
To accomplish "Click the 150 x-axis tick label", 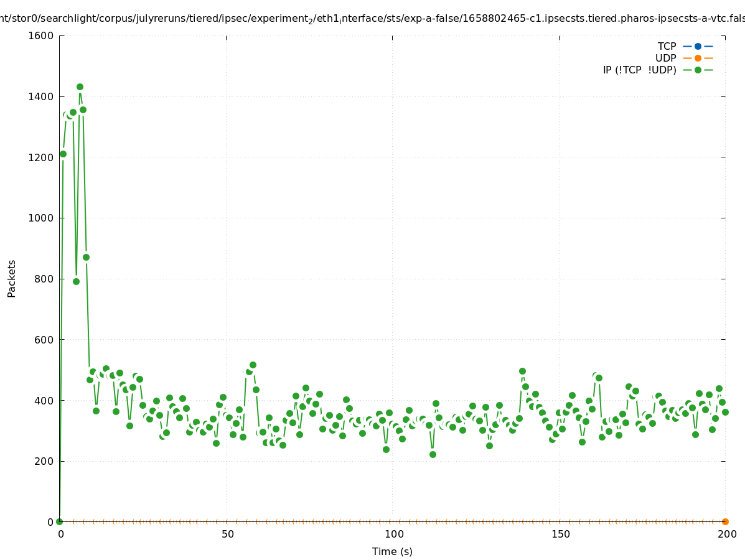I will [560, 534].
